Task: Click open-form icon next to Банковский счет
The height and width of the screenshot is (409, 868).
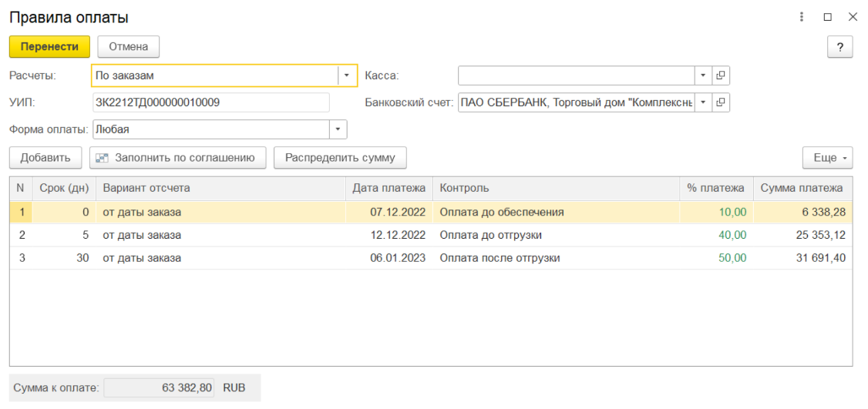Action: (721, 102)
